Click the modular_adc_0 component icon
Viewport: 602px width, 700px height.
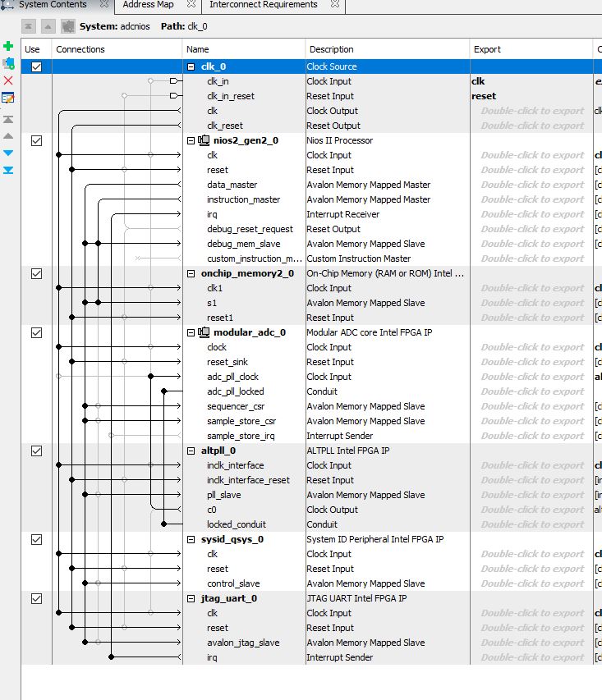pyautogui.click(x=204, y=332)
